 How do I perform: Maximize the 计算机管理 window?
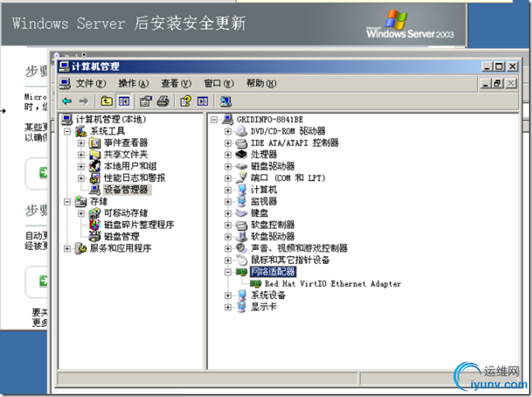tap(499, 66)
